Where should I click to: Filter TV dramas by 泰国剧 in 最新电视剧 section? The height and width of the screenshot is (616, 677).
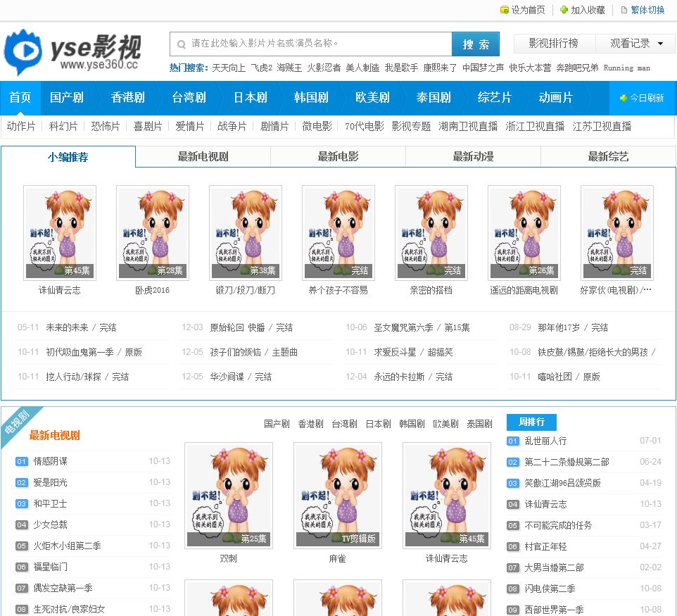(x=480, y=424)
